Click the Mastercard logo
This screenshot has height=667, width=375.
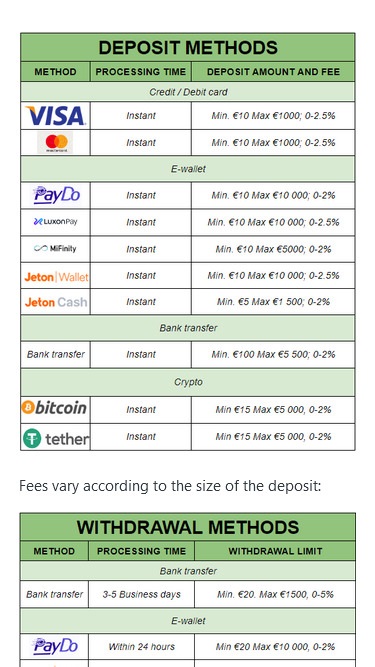pyautogui.click(x=55, y=143)
